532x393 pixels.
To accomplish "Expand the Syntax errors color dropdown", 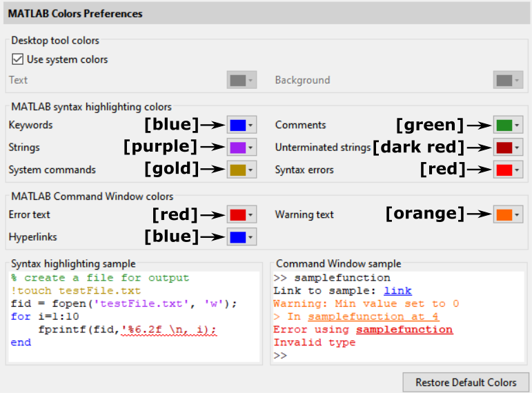I will click(x=508, y=170).
